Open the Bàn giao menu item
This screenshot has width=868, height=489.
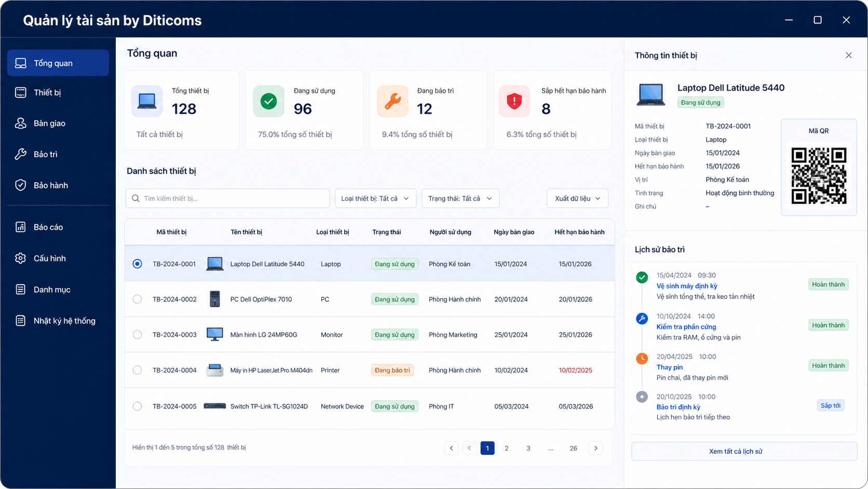click(x=58, y=123)
